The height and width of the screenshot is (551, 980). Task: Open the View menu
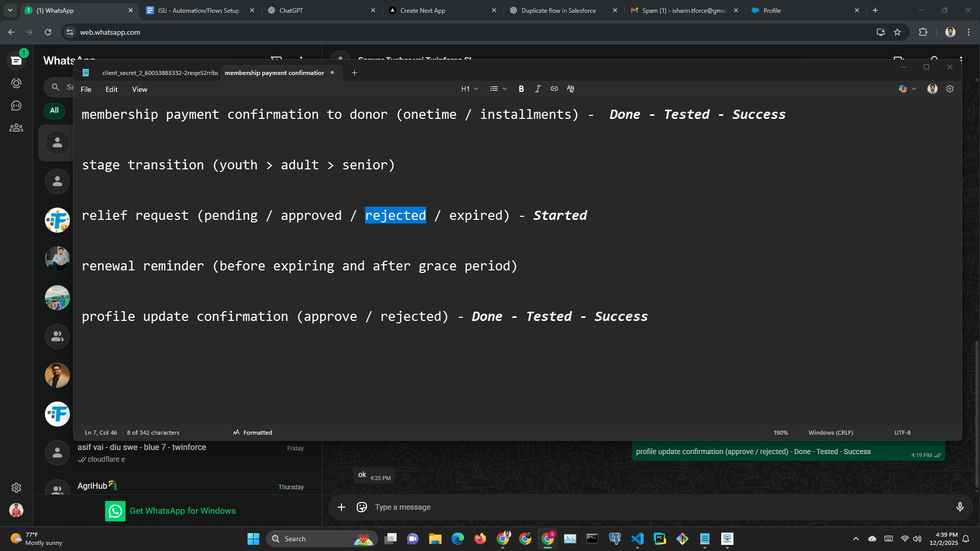click(x=139, y=89)
